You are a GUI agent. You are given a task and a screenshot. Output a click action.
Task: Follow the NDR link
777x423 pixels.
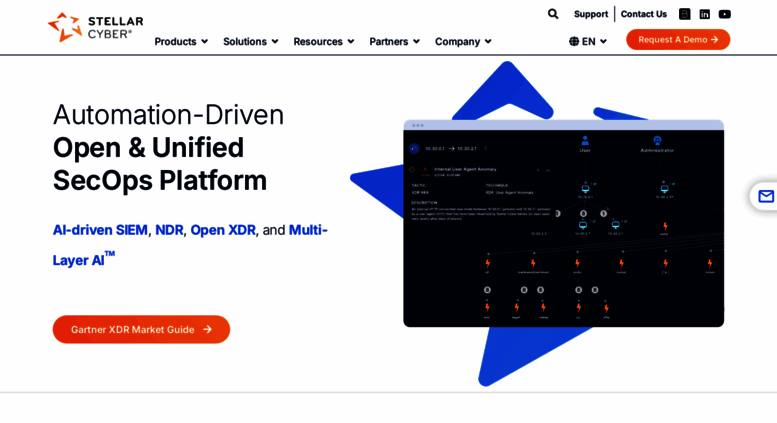(x=169, y=230)
